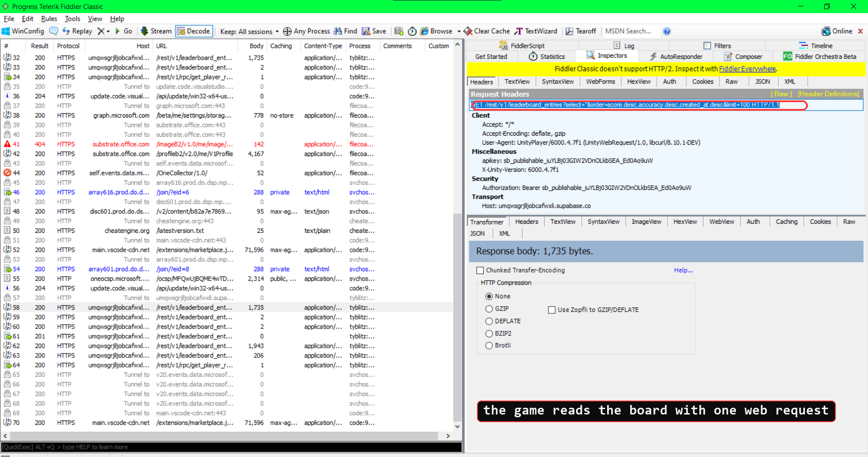Close the toolbar with the red X
Screen dimensions: 868x457
(860, 31)
